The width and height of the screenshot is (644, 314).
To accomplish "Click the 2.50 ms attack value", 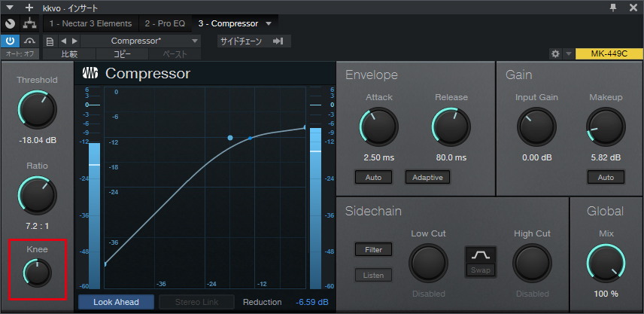I will (378, 157).
